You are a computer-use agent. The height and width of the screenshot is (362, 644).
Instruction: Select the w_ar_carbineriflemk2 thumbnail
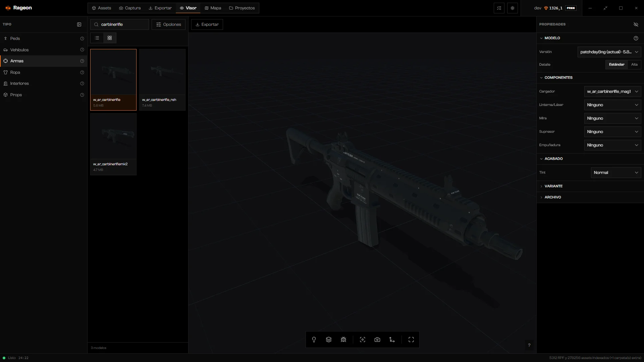pyautogui.click(x=113, y=144)
